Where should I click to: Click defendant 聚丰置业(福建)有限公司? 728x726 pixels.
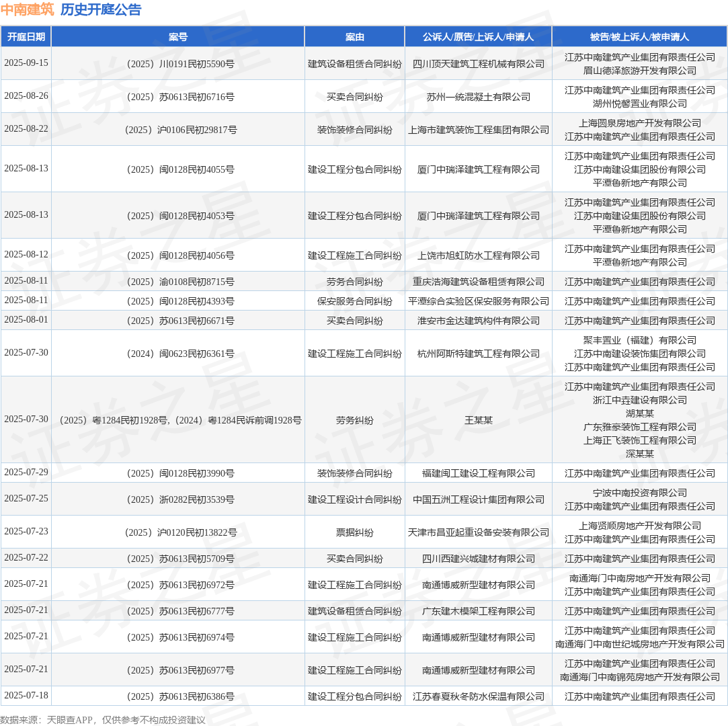click(639, 340)
